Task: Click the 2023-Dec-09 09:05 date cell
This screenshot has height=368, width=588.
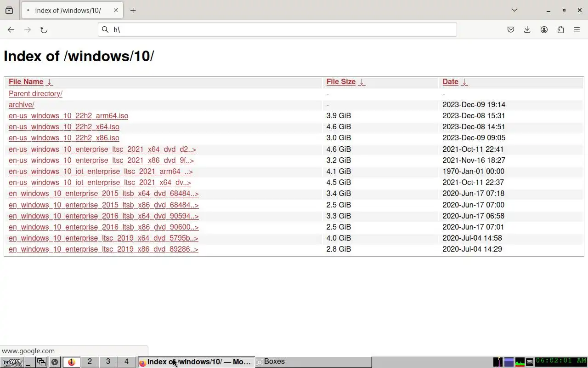Action: pyautogui.click(x=474, y=138)
